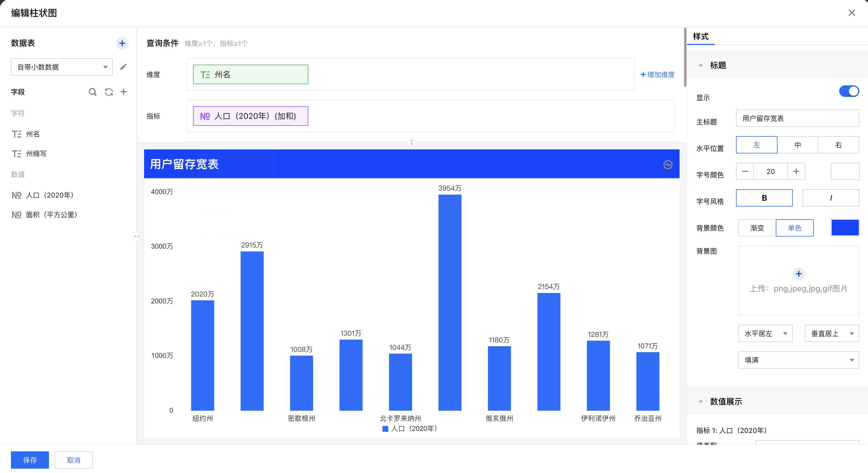Screen dimensions: 868x473
Task: Toggle bold font style button
Action: 764,198
